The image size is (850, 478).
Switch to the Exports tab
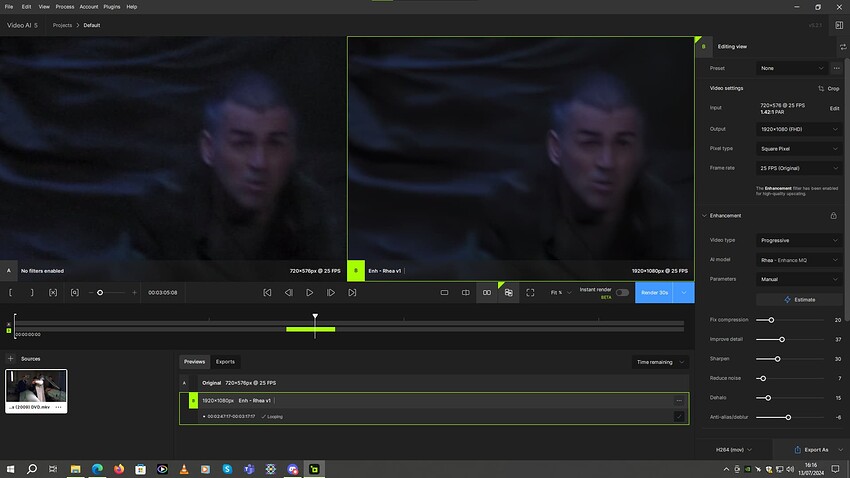(225, 362)
